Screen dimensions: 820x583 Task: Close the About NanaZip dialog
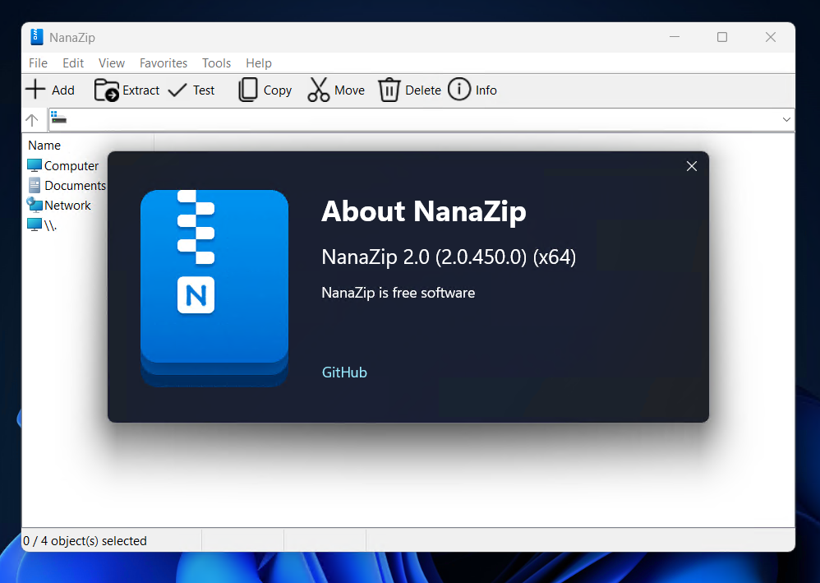point(691,166)
